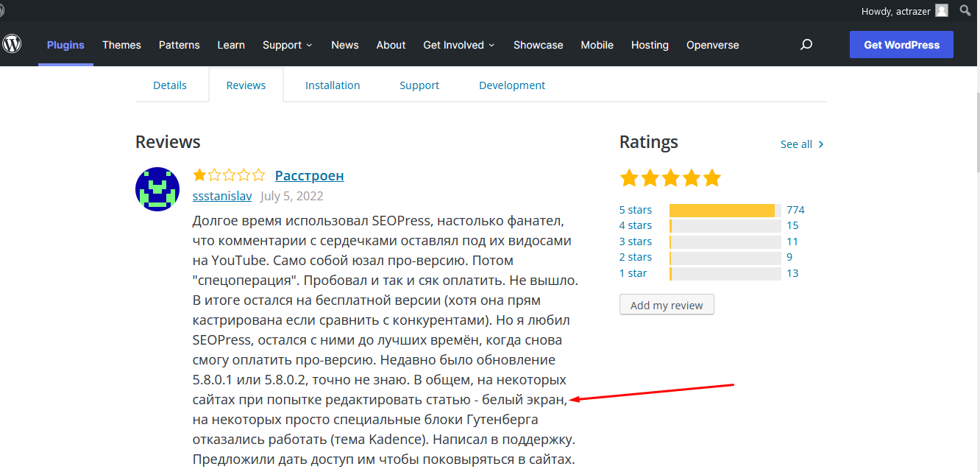Click the 1 star rating bar
This screenshot has height=472, width=980.
click(725, 273)
